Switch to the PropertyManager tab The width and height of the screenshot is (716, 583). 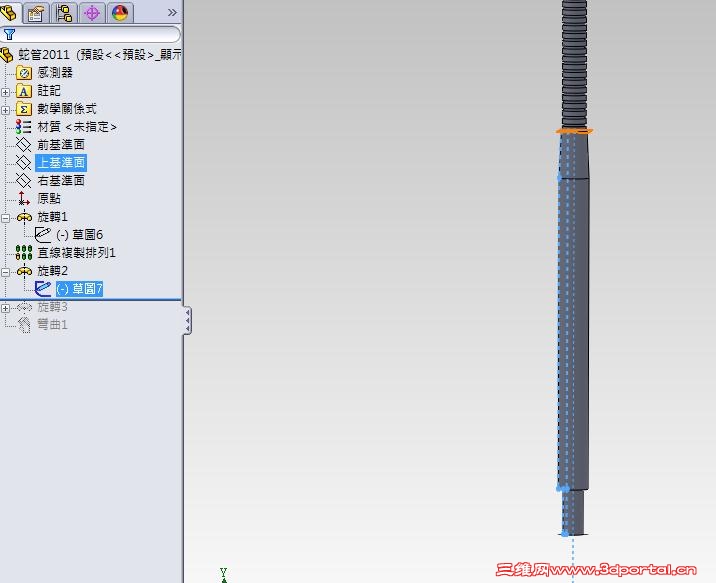(x=36, y=13)
